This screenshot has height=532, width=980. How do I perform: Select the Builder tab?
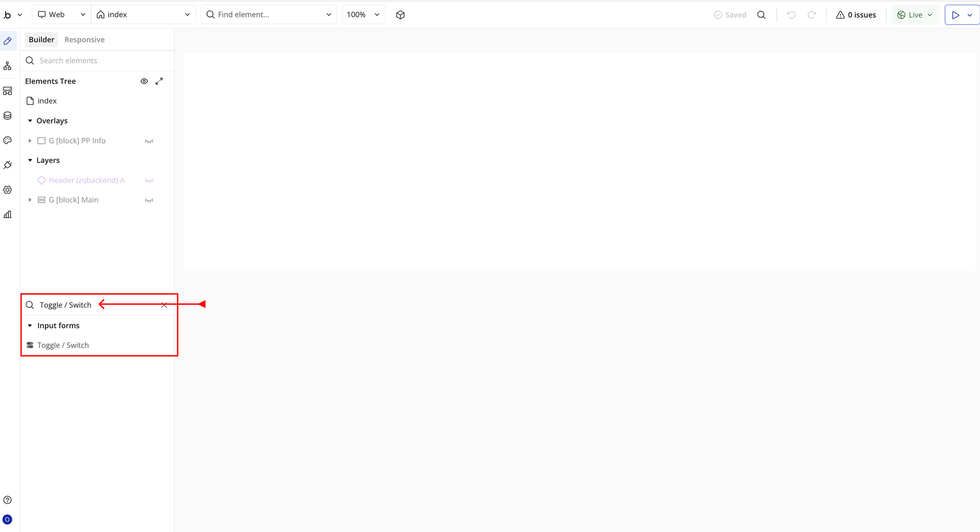tap(41, 40)
